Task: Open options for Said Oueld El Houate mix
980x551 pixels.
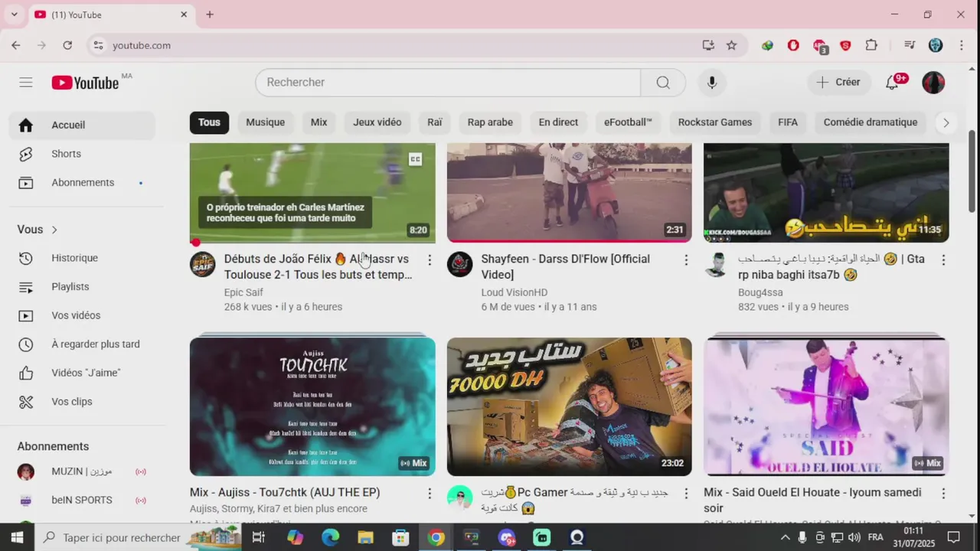Action: coord(943,494)
